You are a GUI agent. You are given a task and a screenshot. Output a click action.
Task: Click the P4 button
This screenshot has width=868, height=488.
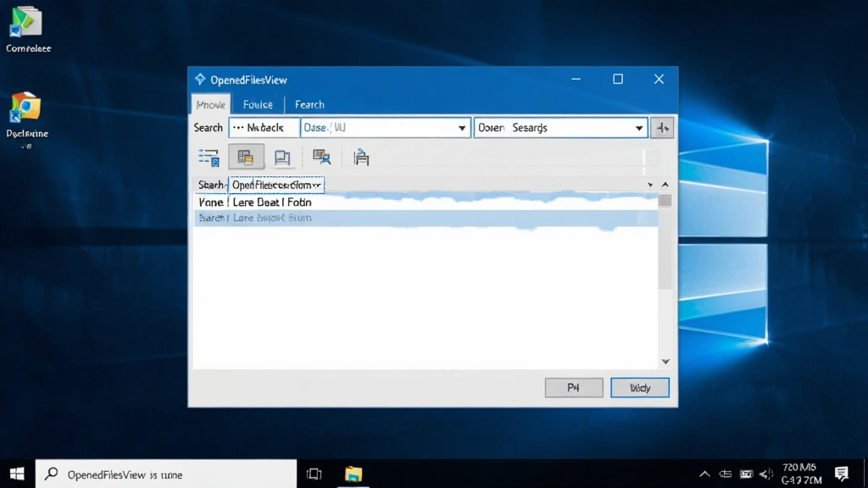574,388
